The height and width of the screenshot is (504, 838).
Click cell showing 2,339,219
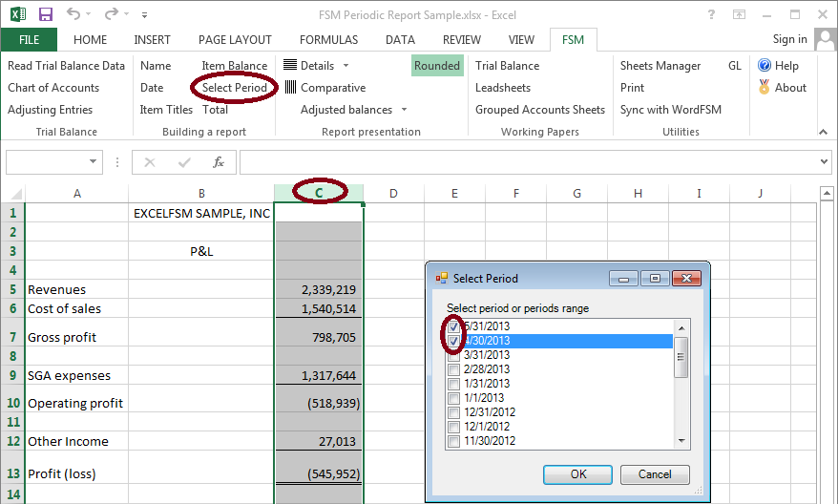319,289
